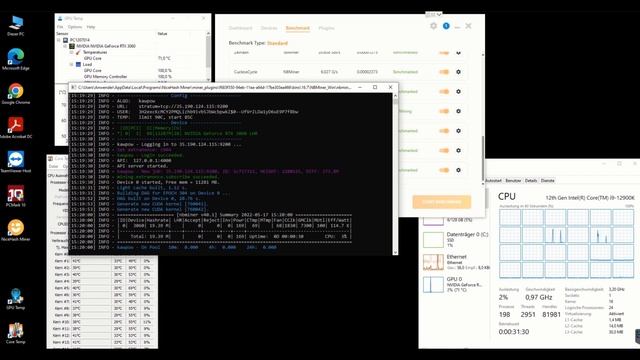Viewport: 640px width, 360px height.
Task: Collapse Temperatures node in sensor tree
Action: click(71, 52)
